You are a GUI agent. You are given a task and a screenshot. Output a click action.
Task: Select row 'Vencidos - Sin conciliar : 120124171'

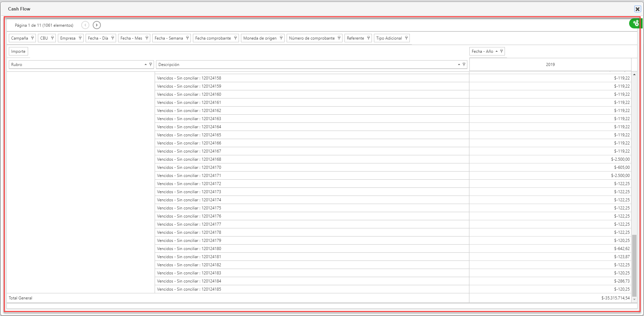pos(312,176)
